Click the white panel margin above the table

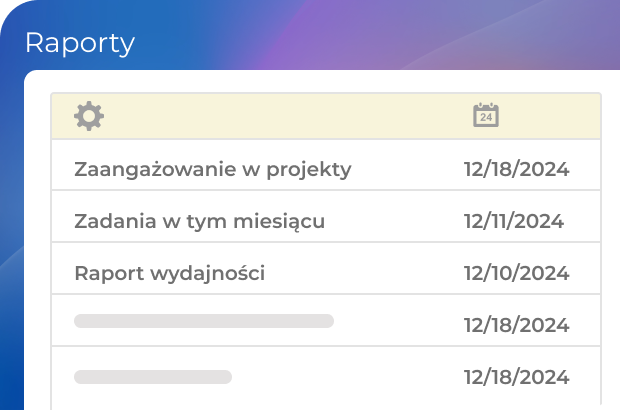[x=300, y=81]
